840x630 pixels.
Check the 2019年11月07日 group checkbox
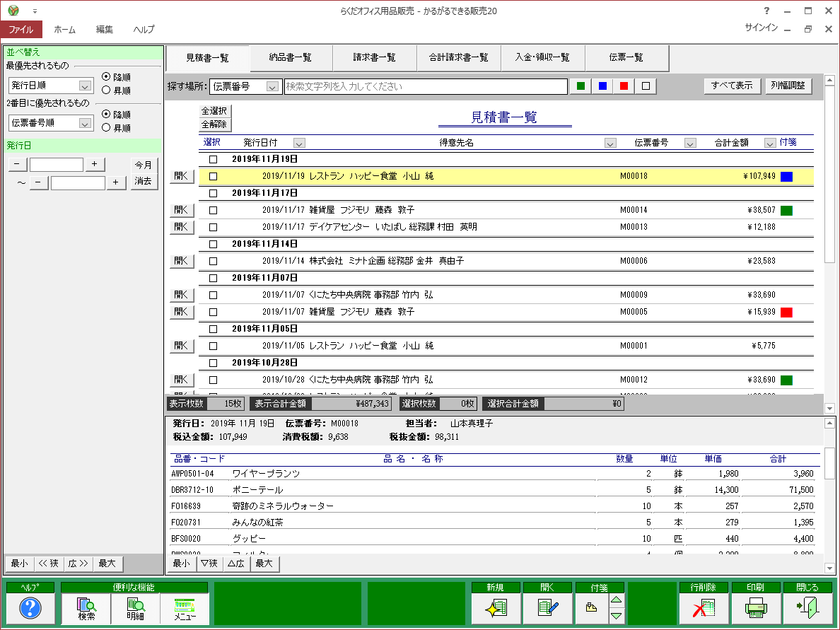[214, 278]
